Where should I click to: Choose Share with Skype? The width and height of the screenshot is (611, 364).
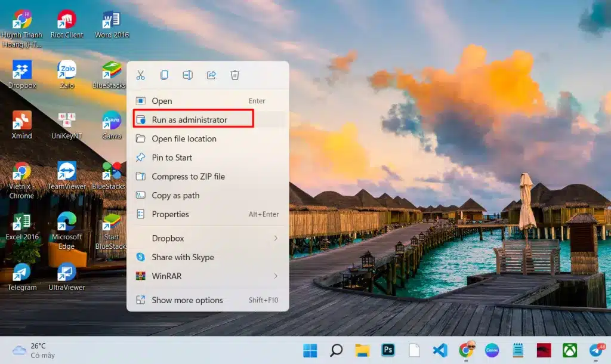click(208, 257)
